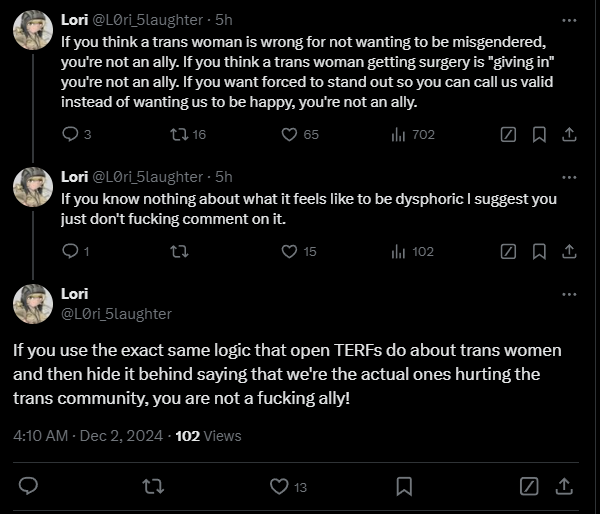Bookmark the main TERF logic tweet
This screenshot has height=514, width=600.
click(x=404, y=486)
